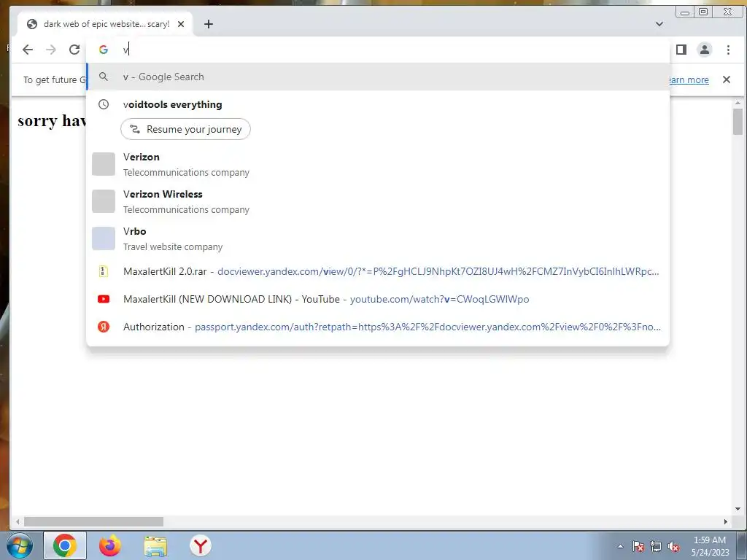The height and width of the screenshot is (560, 747).
Task: Open the profile avatar menu
Action: (x=705, y=50)
